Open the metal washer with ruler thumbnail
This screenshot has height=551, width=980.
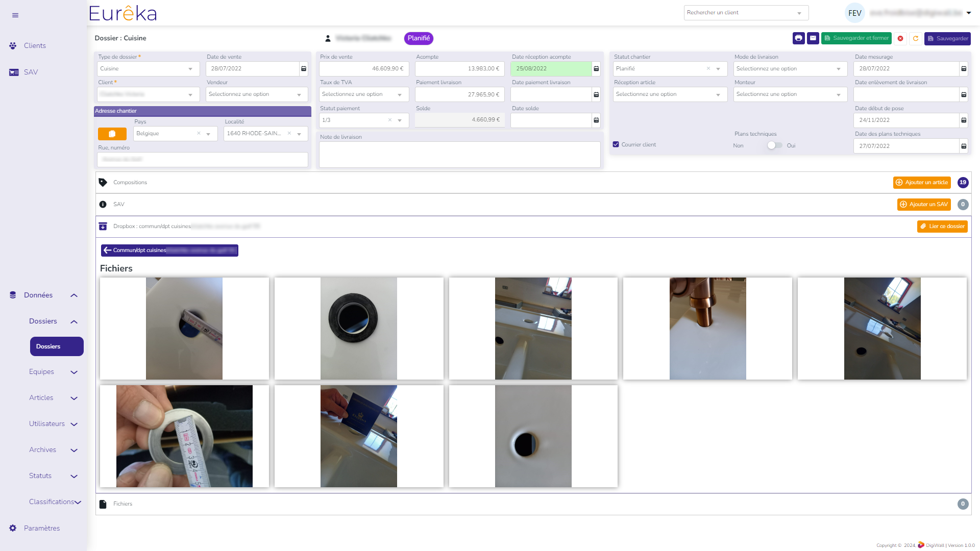point(184,436)
